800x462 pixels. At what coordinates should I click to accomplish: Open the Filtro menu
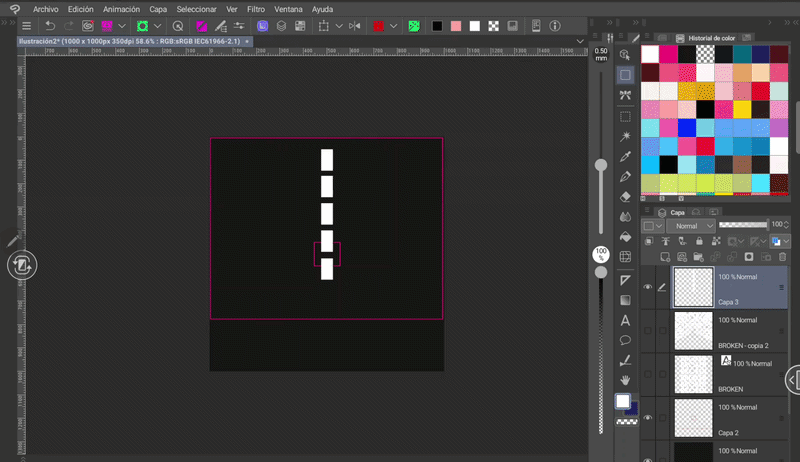click(x=256, y=8)
